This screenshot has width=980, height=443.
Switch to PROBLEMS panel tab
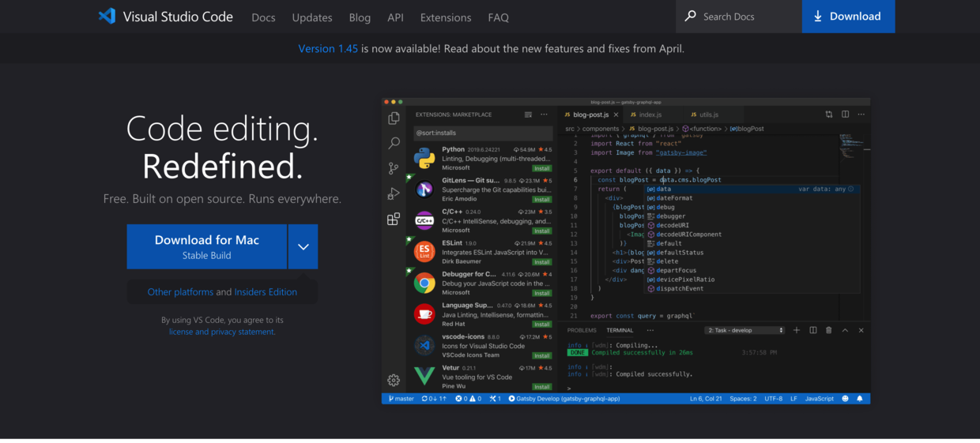pyautogui.click(x=582, y=330)
